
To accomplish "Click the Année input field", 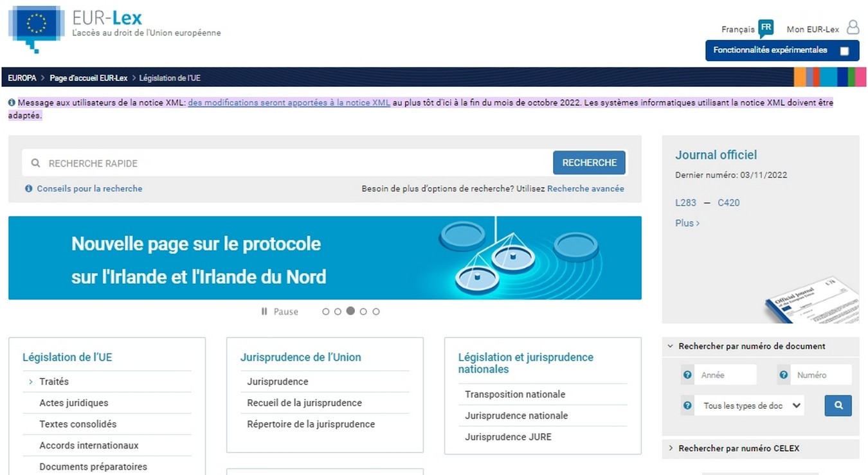I will [x=725, y=375].
